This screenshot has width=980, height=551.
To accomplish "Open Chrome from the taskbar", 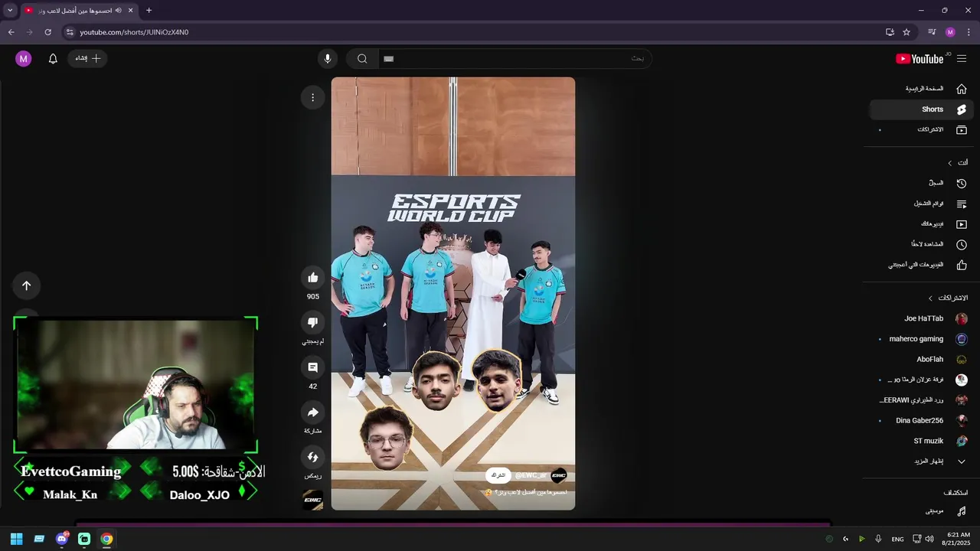I will [x=106, y=540].
